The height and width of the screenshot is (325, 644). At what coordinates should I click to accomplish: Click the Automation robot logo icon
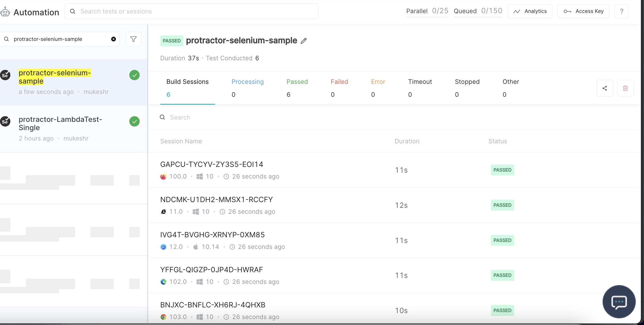(5, 12)
